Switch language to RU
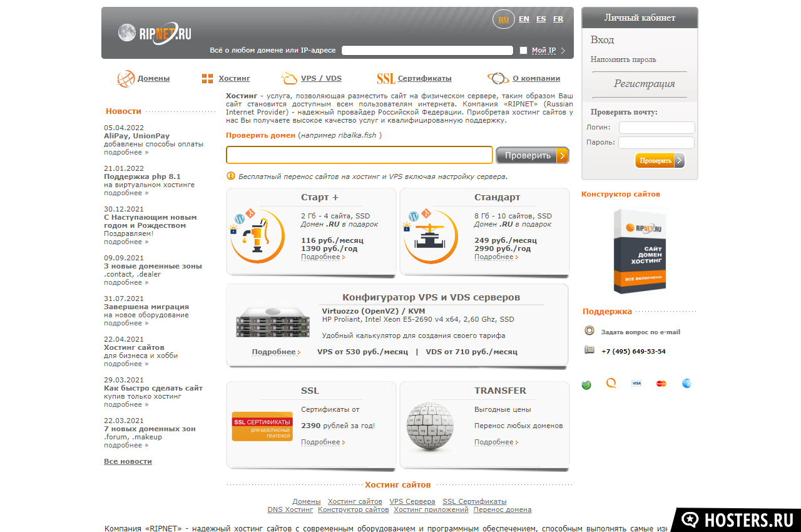This screenshot has width=801, height=532. point(504,19)
